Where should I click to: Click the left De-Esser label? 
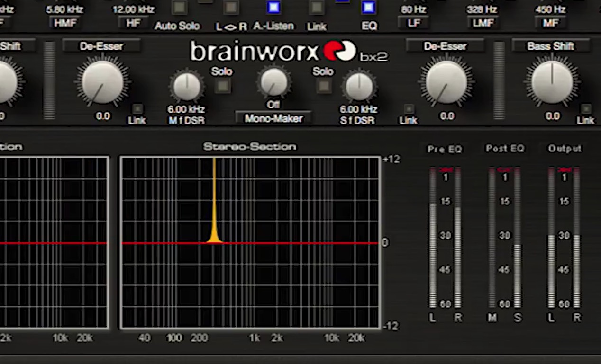point(101,46)
